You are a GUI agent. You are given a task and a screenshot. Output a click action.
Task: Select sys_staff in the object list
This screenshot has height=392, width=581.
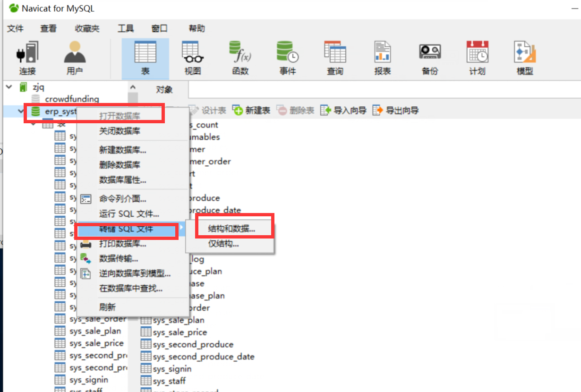coord(170,381)
